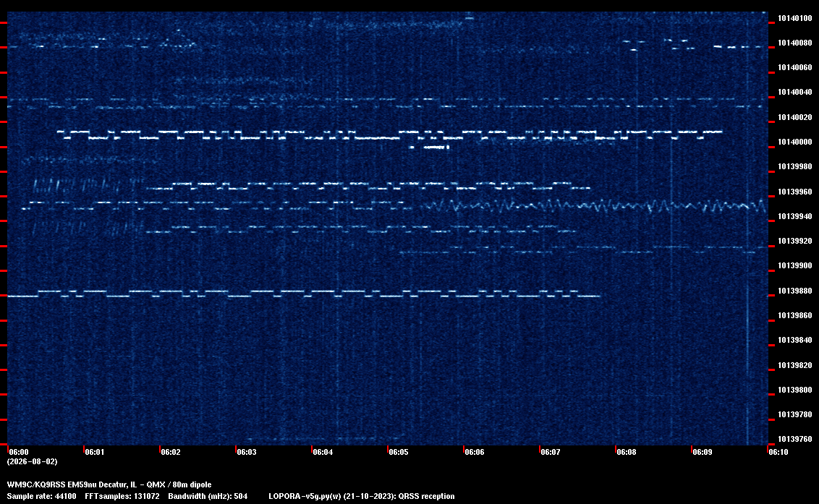Select the 10140000 frequency label
Screen dimensions: 819x504
[795, 142]
